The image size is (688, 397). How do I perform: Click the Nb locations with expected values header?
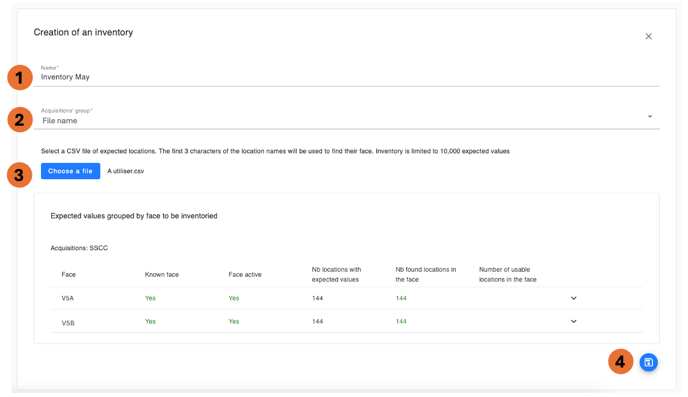coord(336,275)
